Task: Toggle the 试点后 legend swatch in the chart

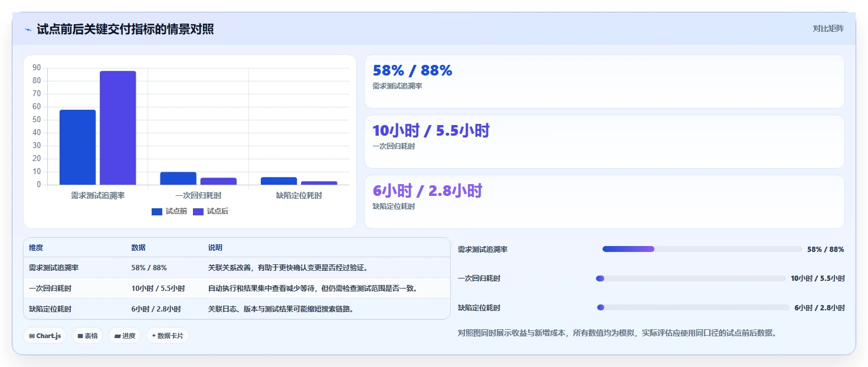Action: tap(198, 212)
